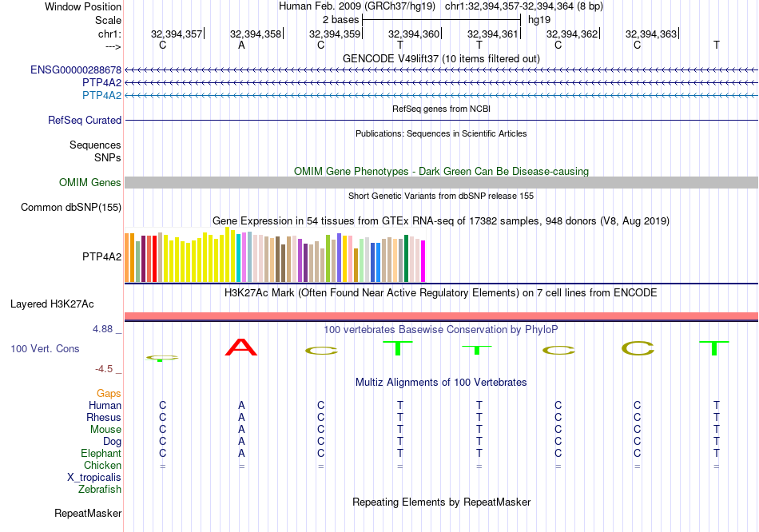
Task: Click the chr1:32,394,357-32,394,364 (8 bp) range text
Action: tap(524, 6)
